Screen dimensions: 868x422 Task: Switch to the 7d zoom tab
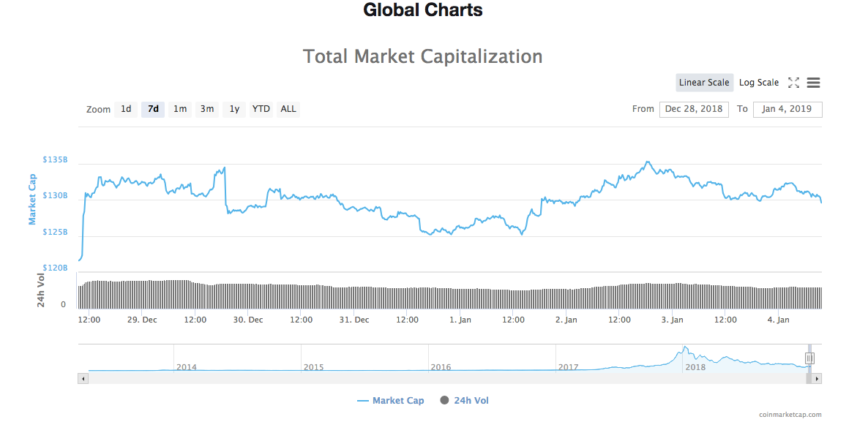point(152,108)
